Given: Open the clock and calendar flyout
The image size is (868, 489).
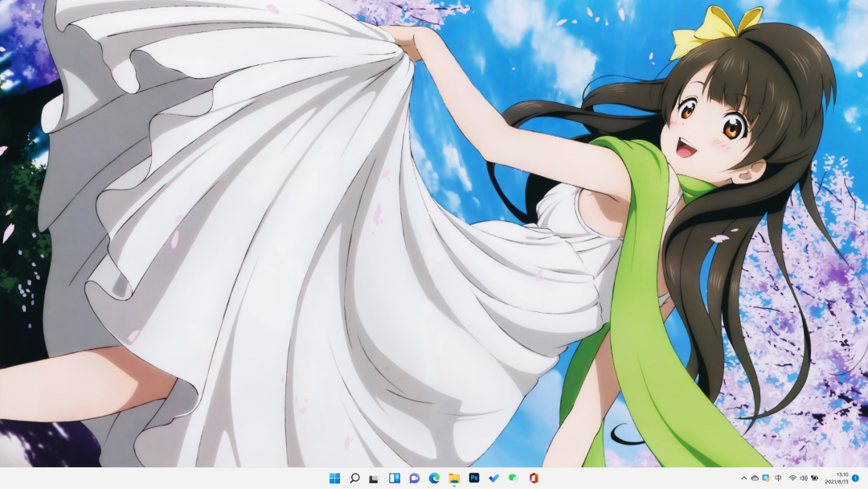Looking at the screenshot, I should click(841, 479).
